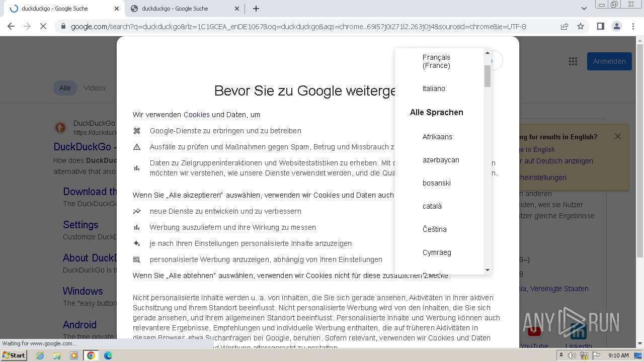
Task: Click the network tray icon
Action: click(x=584, y=355)
